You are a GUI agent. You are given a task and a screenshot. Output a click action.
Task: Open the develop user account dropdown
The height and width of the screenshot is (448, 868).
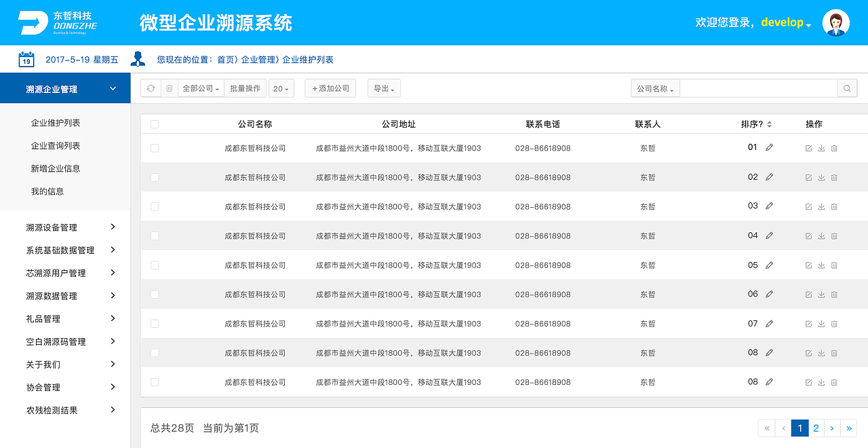click(x=786, y=22)
